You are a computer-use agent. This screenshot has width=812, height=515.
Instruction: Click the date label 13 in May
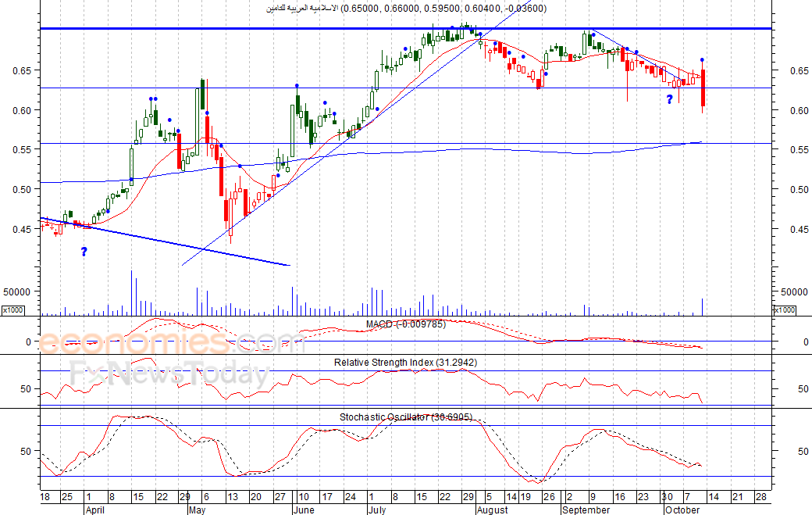pyautogui.click(x=233, y=497)
